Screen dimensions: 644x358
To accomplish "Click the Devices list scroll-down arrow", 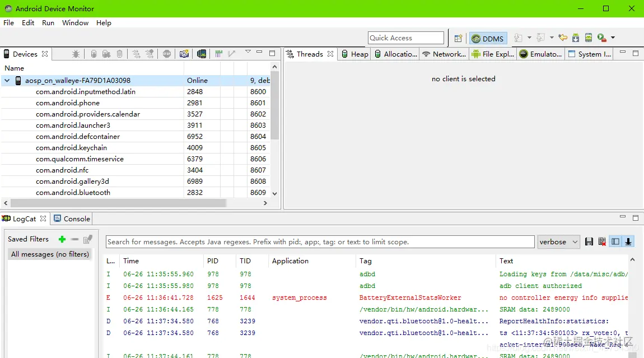I will [275, 194].
